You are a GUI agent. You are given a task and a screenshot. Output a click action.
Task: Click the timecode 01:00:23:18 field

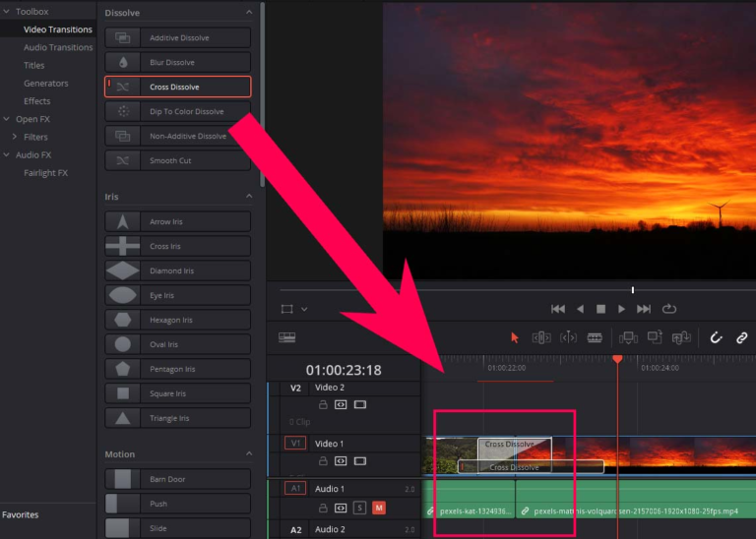click(344, 370)
